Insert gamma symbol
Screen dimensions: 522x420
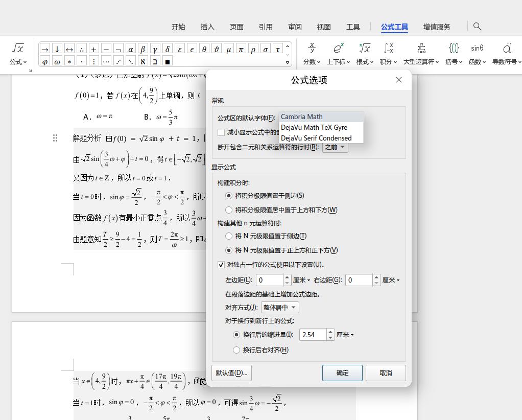coord(155,49)
